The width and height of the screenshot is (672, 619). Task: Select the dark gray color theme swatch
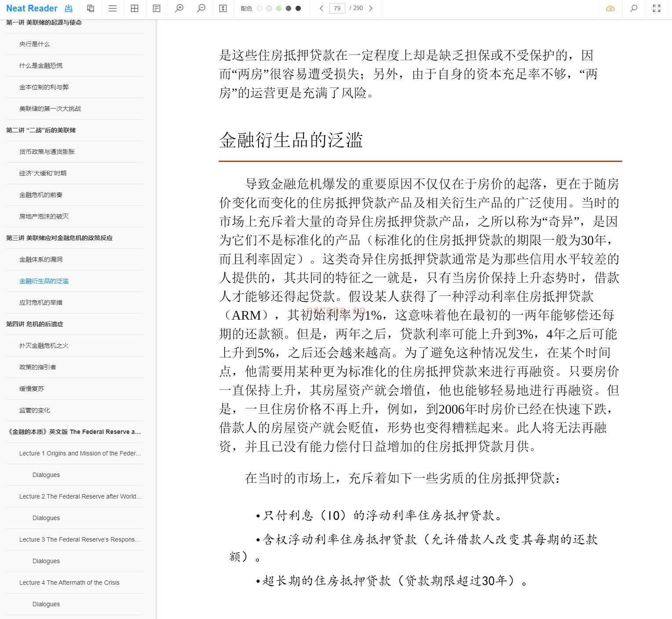289,8
